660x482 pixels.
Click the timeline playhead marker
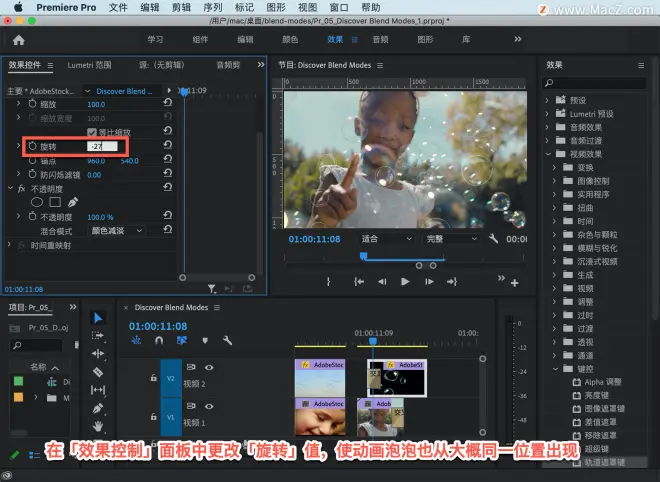[373, 341]
